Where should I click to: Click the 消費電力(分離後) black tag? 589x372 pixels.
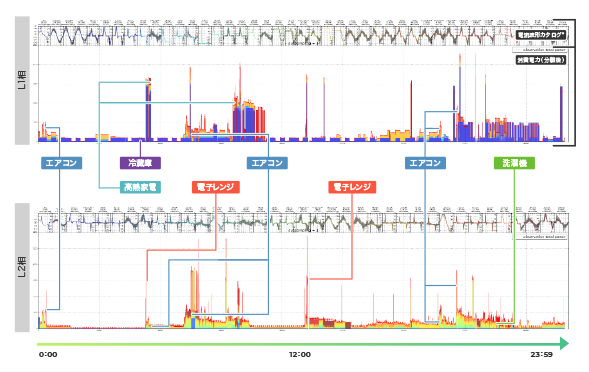[541, 59]
